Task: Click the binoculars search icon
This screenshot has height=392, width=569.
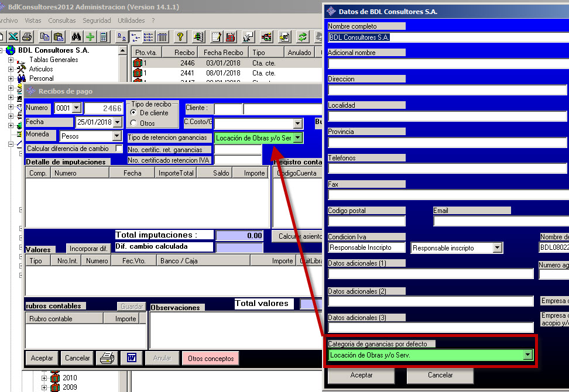Action: tap(76, 37)
